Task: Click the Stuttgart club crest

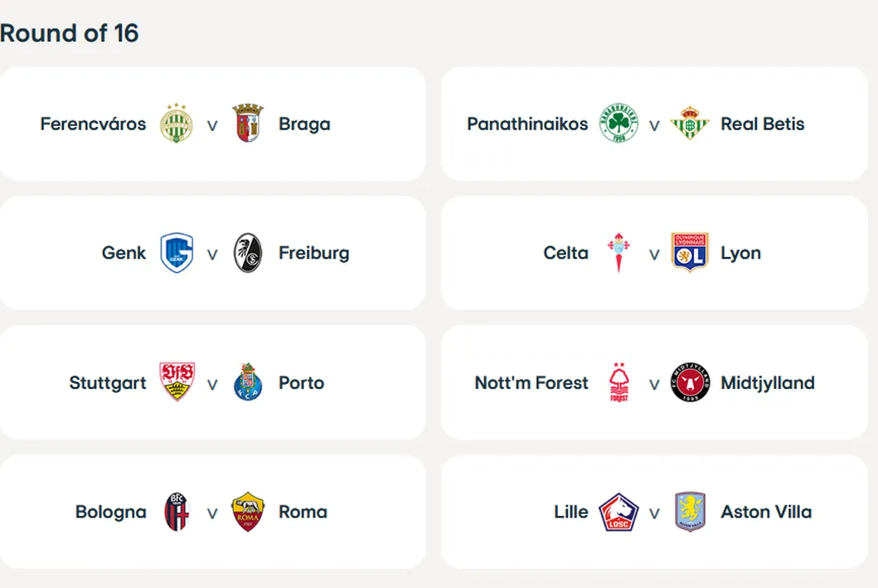Action: 176,382
